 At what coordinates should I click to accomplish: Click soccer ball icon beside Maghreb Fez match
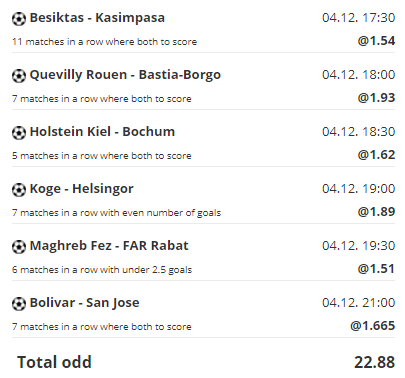pyautogui.click(x=19, y=247)
